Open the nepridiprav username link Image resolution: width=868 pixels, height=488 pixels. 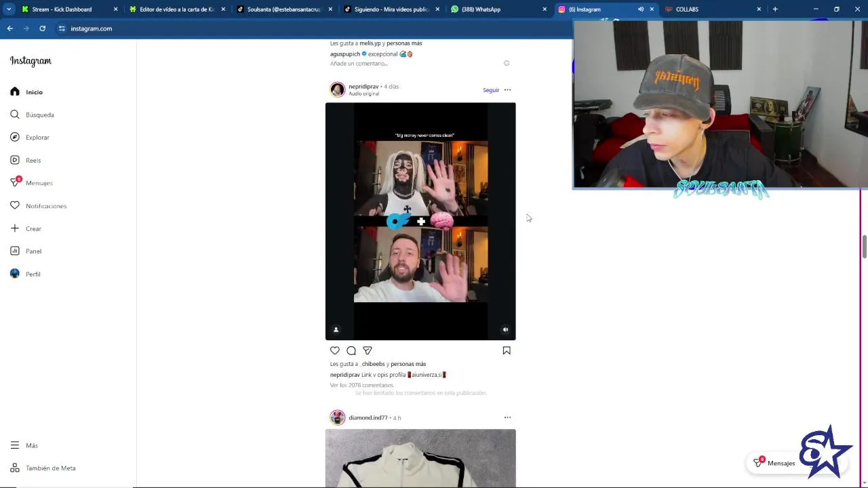click(x=363, y=87)
